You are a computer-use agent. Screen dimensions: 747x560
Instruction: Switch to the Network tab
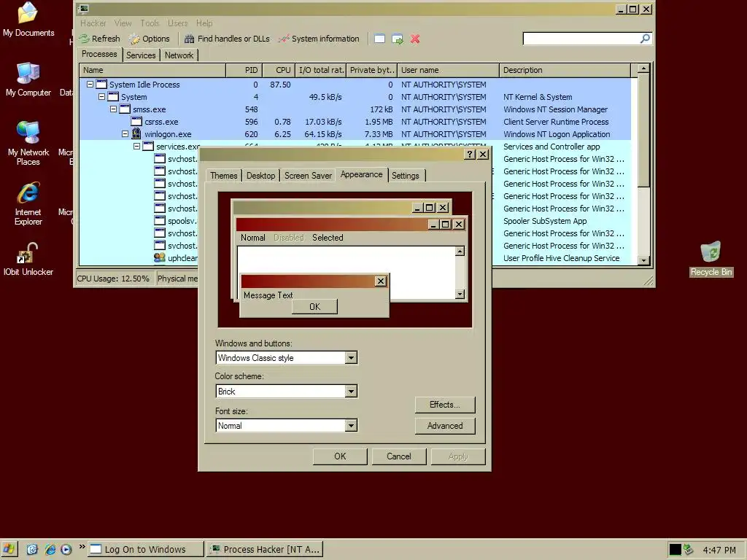pos(179,55)
